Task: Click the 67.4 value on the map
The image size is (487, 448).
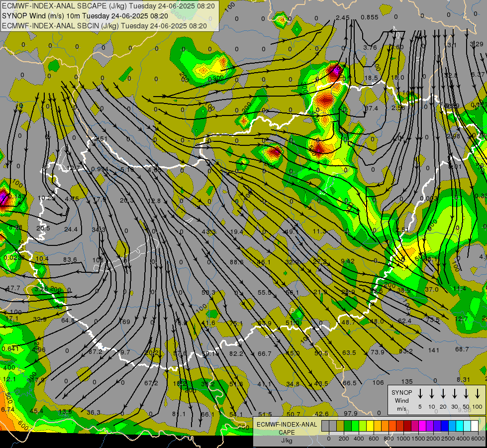Action: pos(371,108)
